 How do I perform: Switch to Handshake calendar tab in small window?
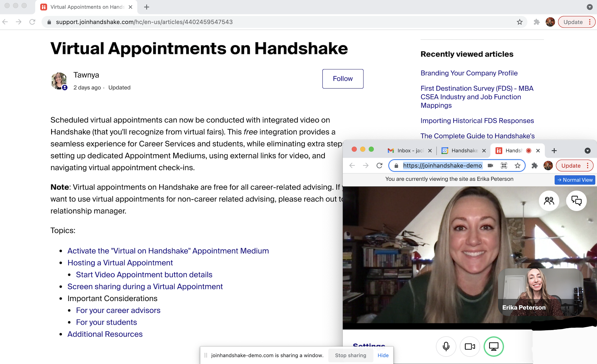tap(460, 150)
